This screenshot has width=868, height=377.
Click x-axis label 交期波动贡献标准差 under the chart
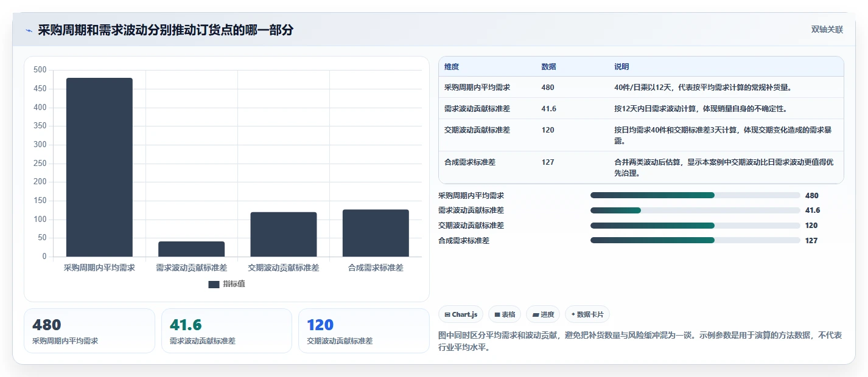coord(284,268)
